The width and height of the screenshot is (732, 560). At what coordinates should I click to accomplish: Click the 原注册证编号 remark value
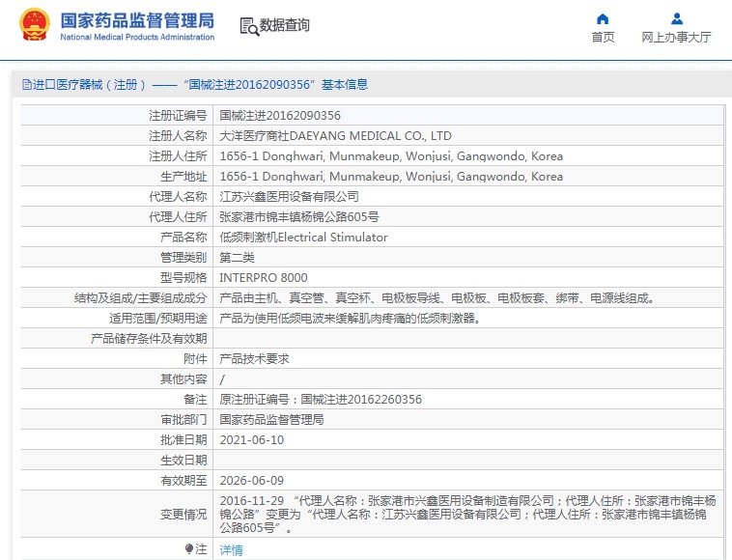point(321,400)
